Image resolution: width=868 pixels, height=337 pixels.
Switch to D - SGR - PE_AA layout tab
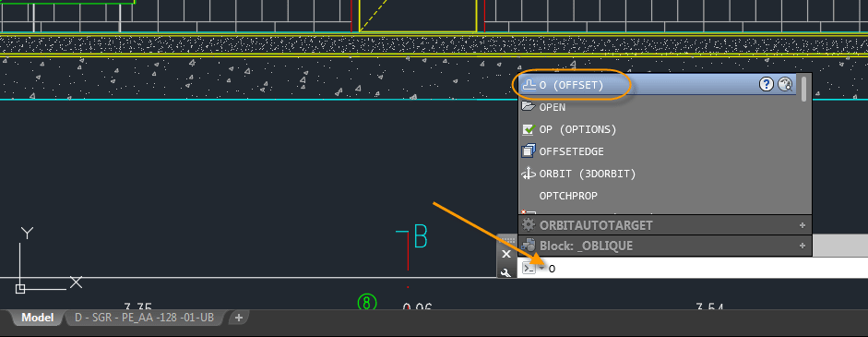[x=144, y=318]
